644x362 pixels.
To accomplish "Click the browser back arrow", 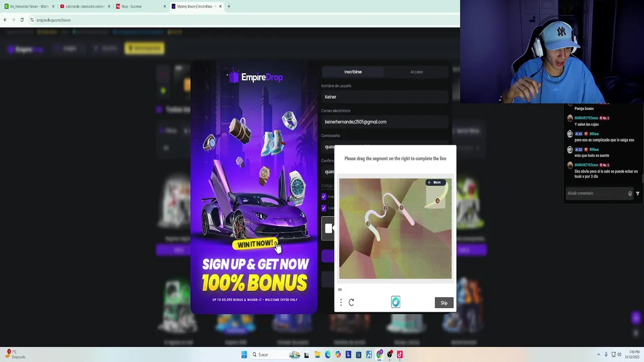I will (5, 20).
